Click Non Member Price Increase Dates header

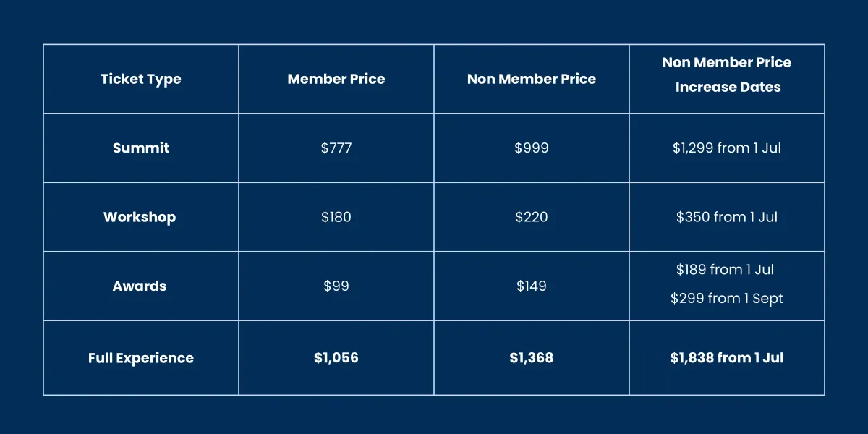727,75
